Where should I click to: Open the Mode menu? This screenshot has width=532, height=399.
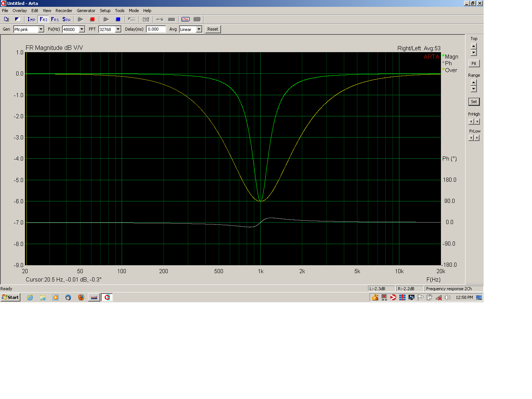click(x=134, y=11)
